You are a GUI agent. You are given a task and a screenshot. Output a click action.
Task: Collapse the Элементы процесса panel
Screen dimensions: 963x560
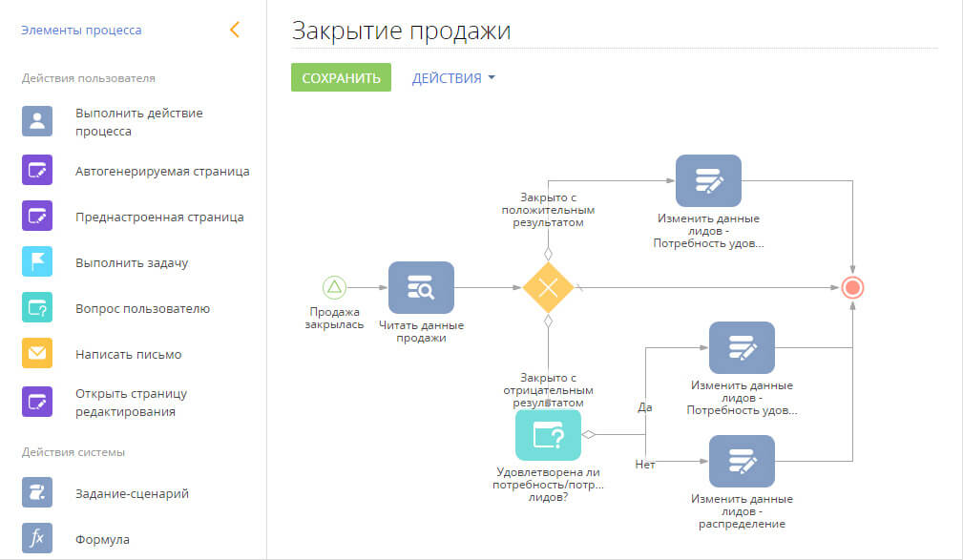[x=235, y=30]
